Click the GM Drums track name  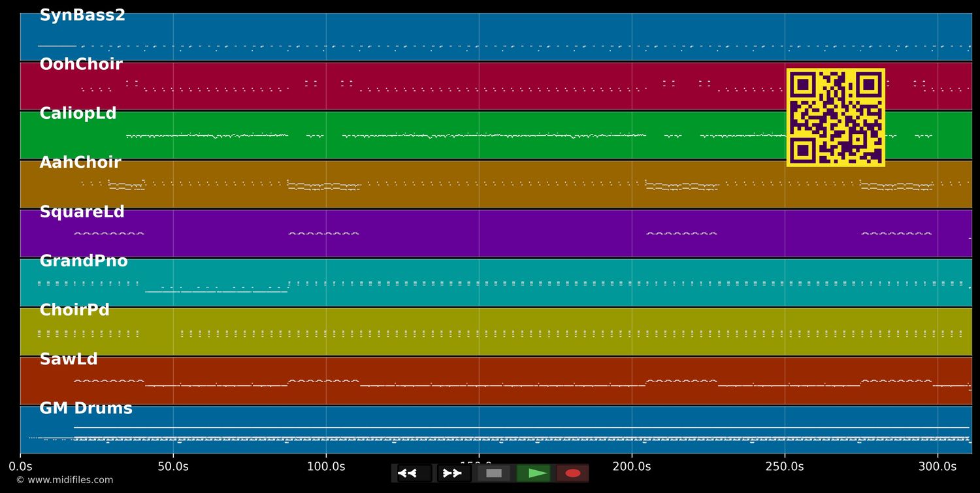pyautogui.click(x=86, y=409)
